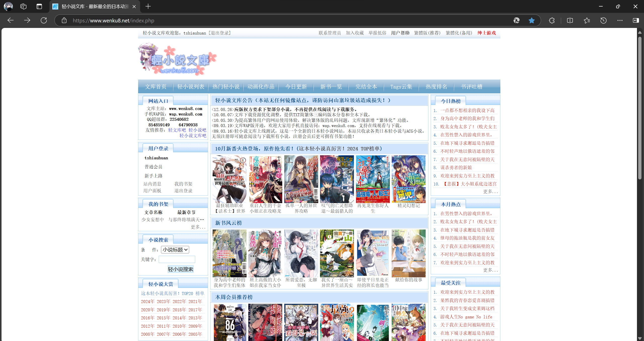Open the profile avatar icon
The image size is (644, 341).
click(x=8, y=6)
